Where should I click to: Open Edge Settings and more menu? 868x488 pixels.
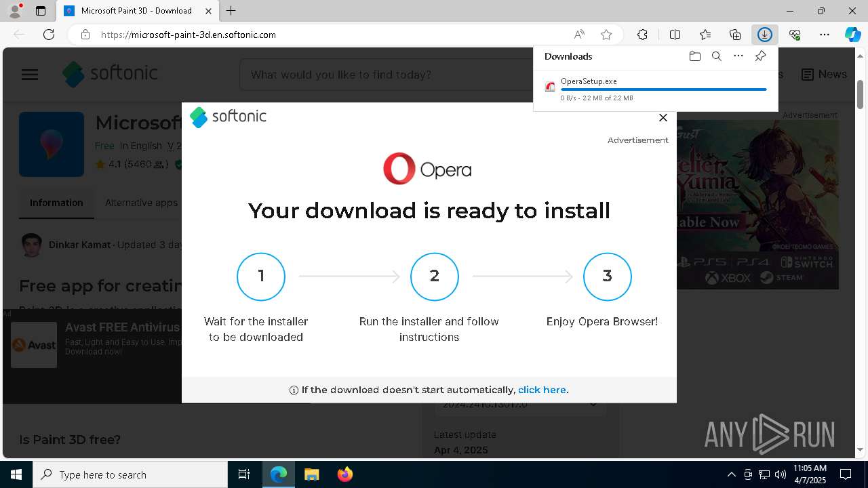(825, 35)
